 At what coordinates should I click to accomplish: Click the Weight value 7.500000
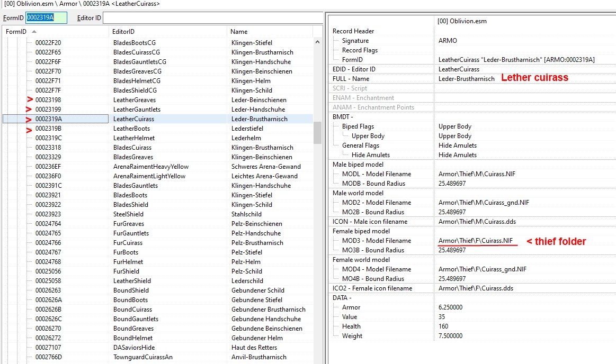coord(450,336)
